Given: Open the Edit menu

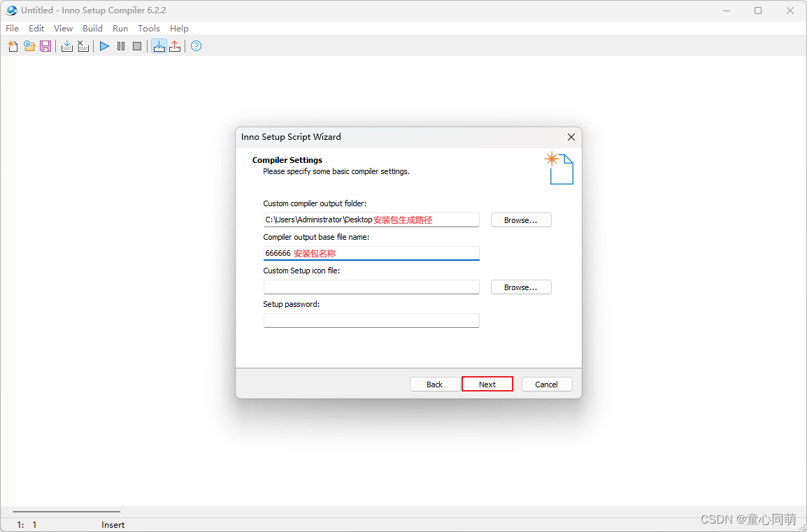Looking at the screenshot, I should pyautogui.click(x=36, y=28).
